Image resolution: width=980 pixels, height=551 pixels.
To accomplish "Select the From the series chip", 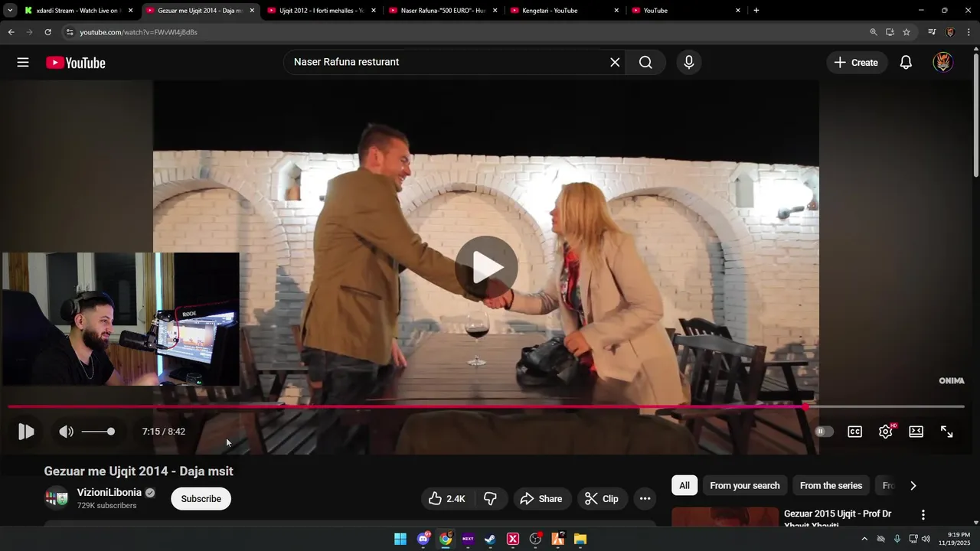I will [x=831, y=486].
